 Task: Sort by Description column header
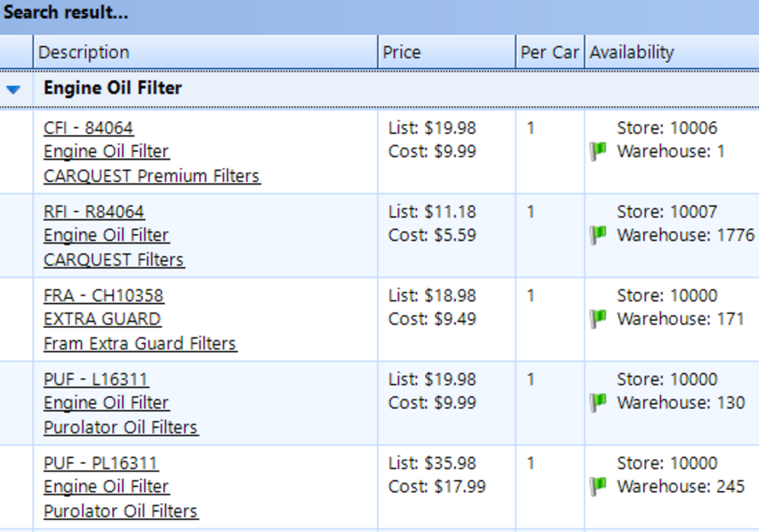pyautogui.click(x=84, y=52)
